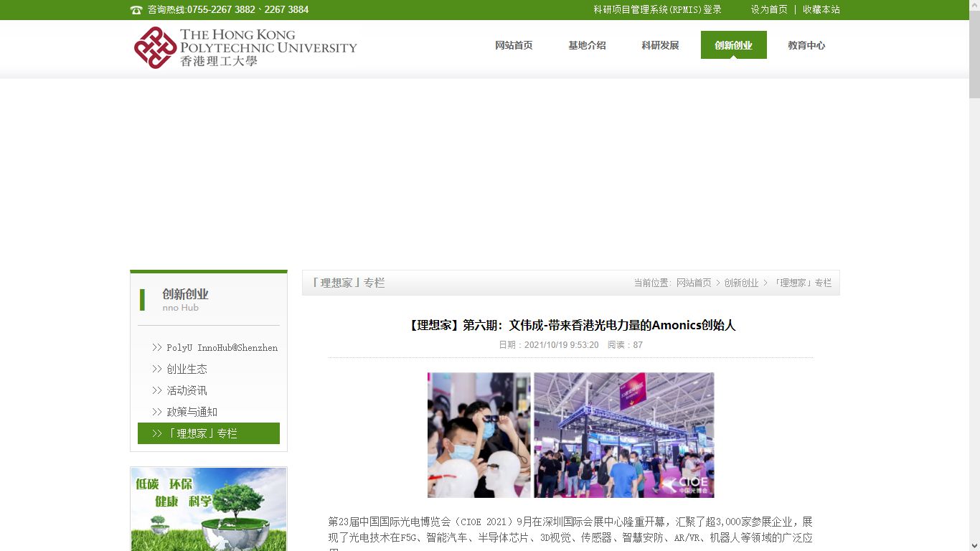The image size is (980, 551).
Task: Click the 网站首页 breadcrumb link
Action: 693,283
